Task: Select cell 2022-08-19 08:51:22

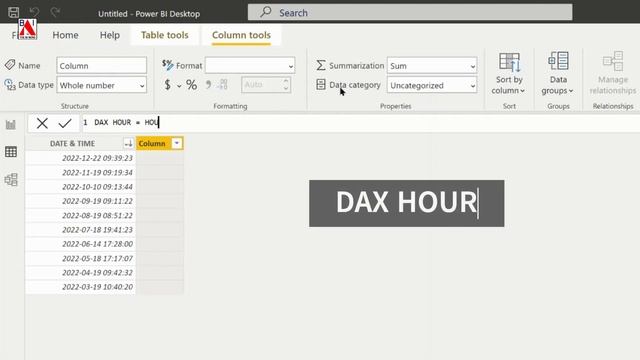Action: [80, 215]
